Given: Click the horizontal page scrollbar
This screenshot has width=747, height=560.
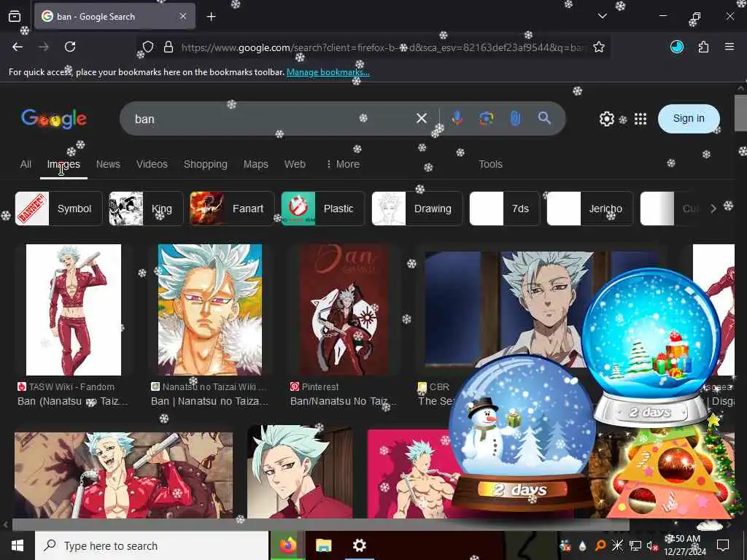Looking at the screenshot, I should (321, 525).
